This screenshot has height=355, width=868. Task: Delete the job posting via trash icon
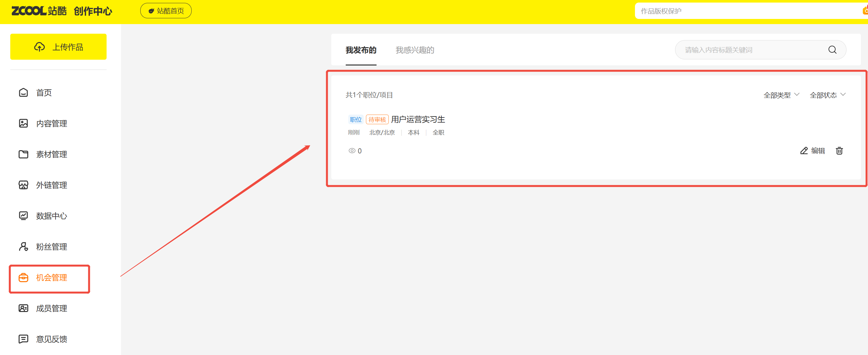pos(839,151)
